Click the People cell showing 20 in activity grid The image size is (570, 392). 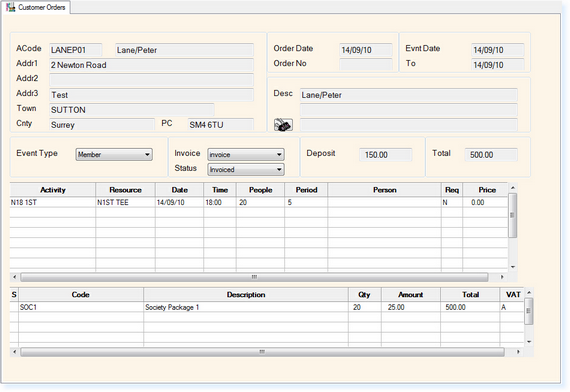tap(261, 203)
